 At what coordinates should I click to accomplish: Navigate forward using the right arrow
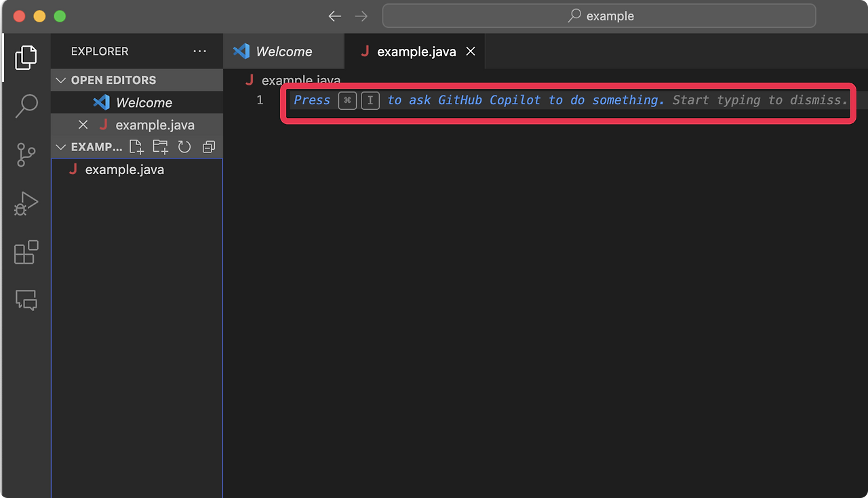361,16
